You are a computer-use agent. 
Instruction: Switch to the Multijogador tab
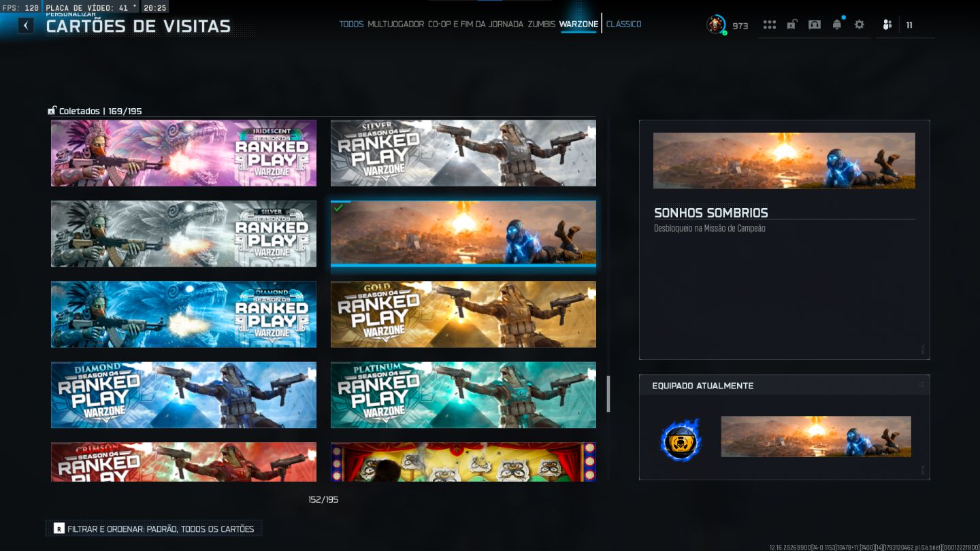(396, 24)
